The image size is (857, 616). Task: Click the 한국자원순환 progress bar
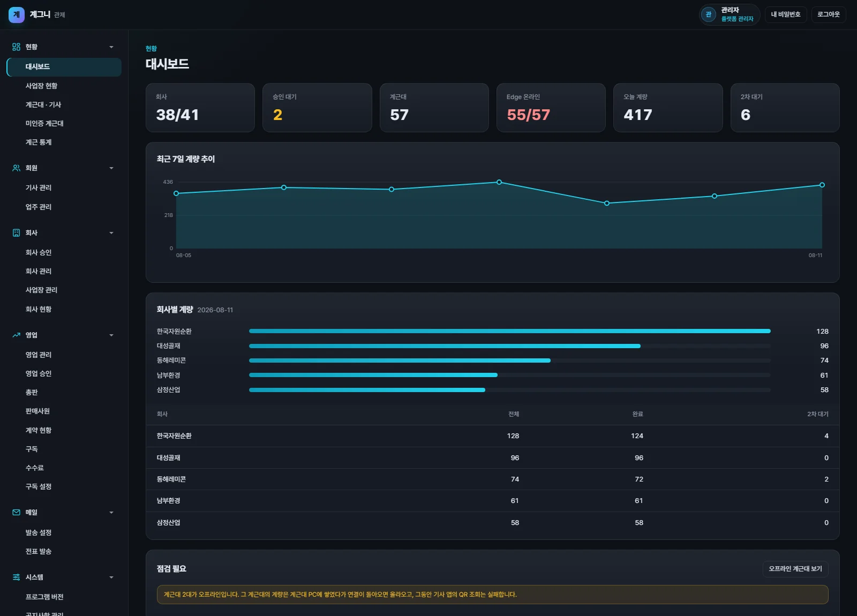pyautogui.click(x=510, y=331)
